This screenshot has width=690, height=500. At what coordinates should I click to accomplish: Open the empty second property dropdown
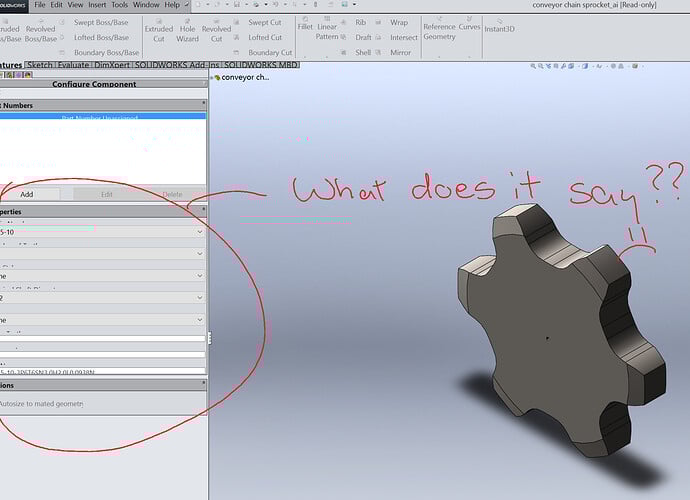[x=103, y=254]
